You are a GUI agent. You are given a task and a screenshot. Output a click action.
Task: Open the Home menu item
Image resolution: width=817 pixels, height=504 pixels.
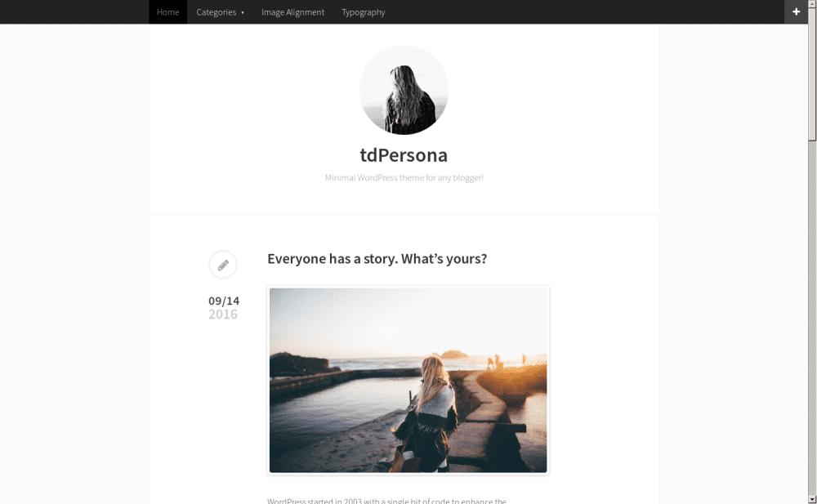pos(167,12)
